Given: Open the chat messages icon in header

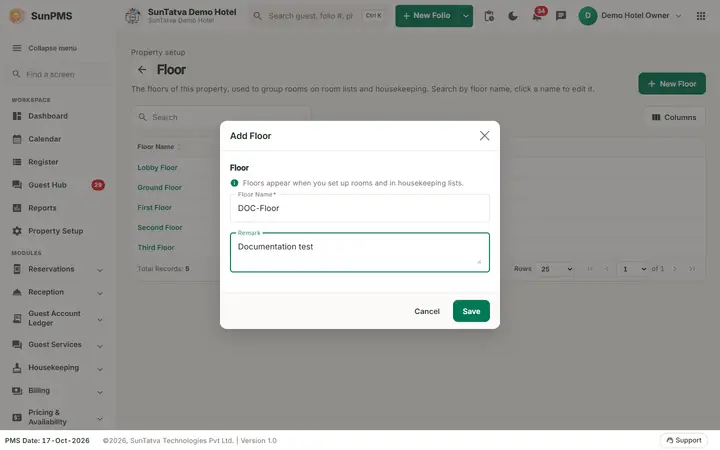Looking at the screenshot, I should pos(561,16).
